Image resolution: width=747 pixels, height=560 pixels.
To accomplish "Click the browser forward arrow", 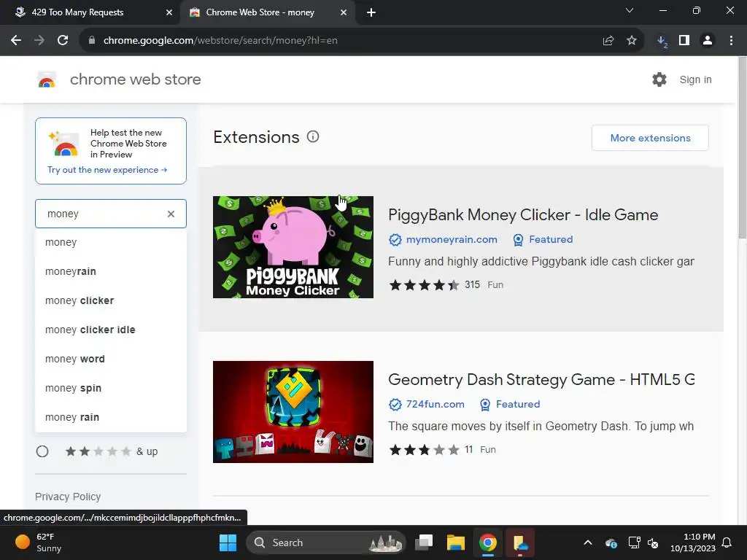I will [x=39, y=41].
